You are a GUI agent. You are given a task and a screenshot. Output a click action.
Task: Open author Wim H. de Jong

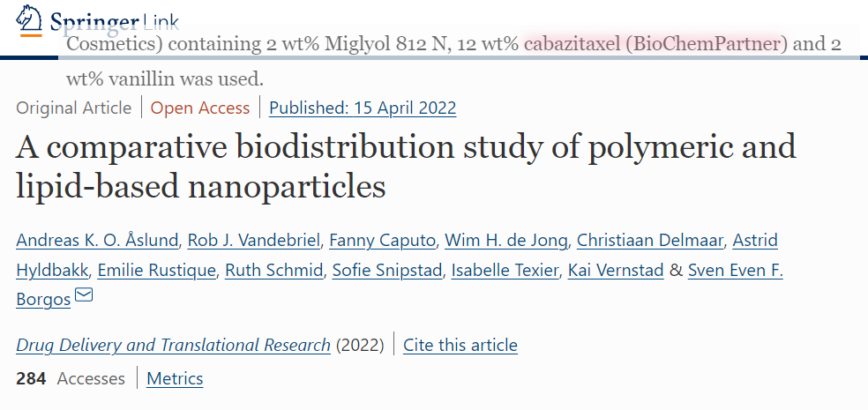point(506,240)
